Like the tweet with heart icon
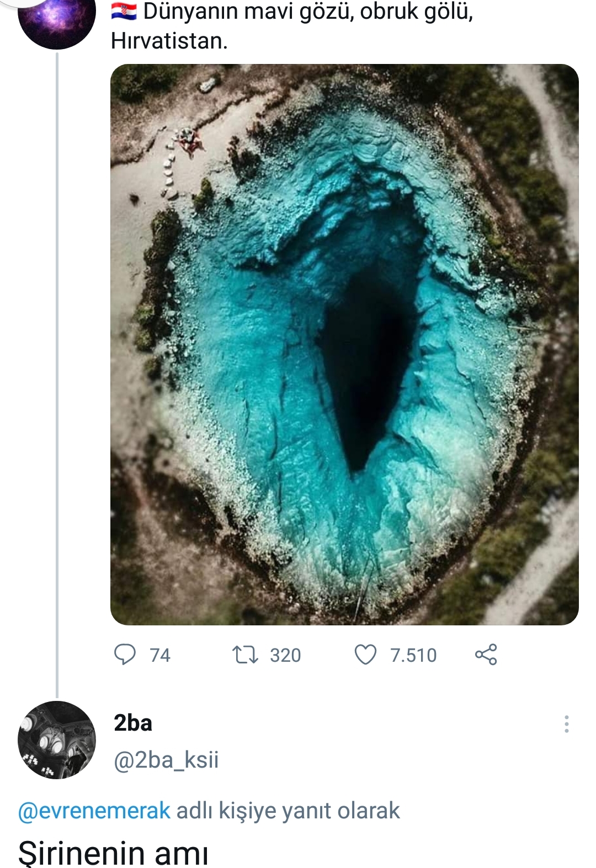Screen dimensions: 596x868 pos(365,655)
